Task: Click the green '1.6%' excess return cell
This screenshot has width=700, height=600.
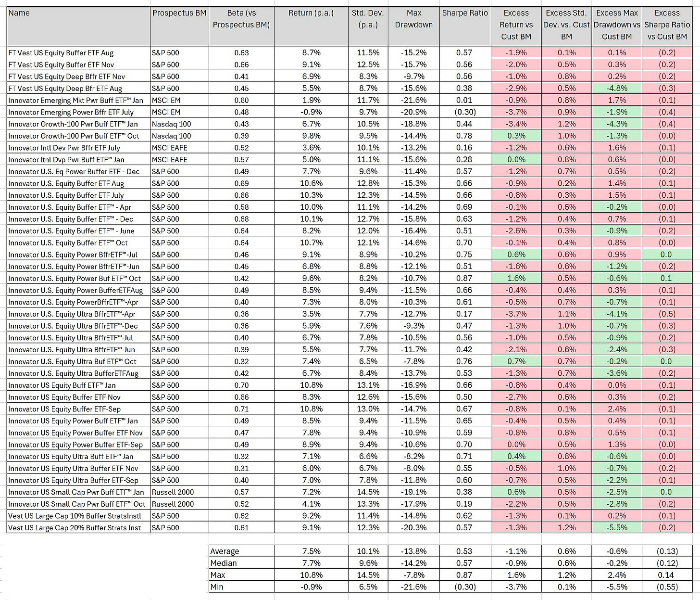Action: tap(516, 278)
